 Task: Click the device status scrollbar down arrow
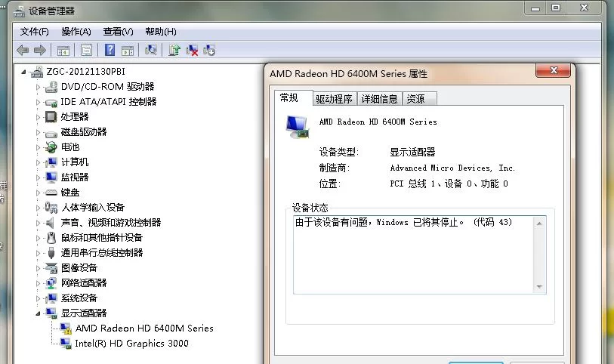coord(539,287)
